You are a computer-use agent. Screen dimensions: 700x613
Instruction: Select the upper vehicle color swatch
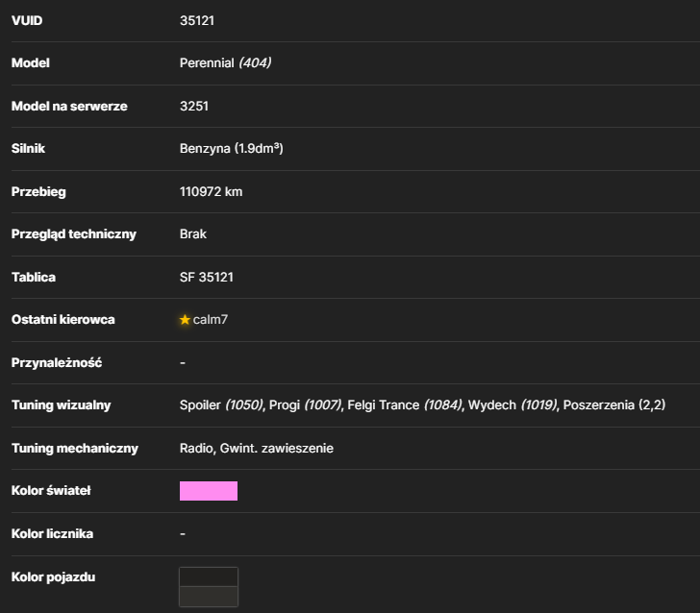[209, 576]
